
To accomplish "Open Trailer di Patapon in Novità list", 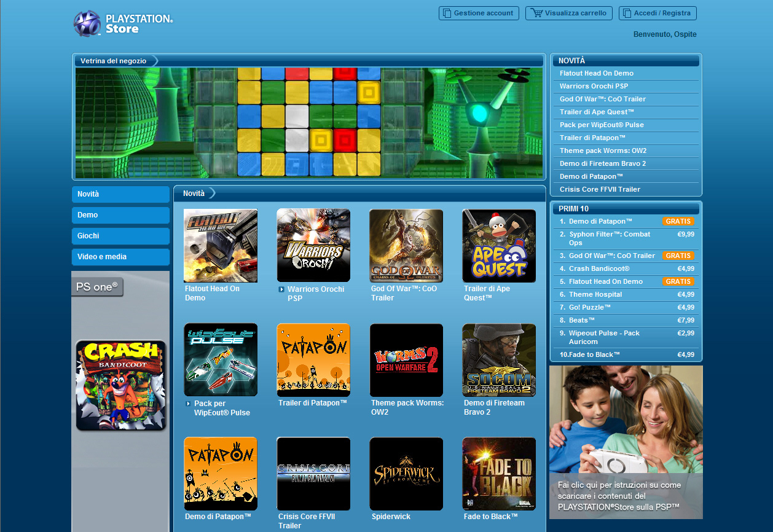I will click(x=592, y=138).
